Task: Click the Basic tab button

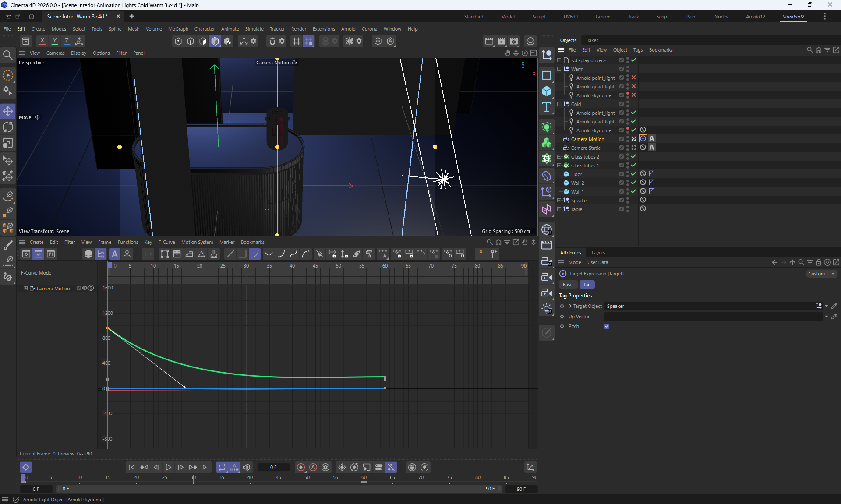Action: point(568,285)
